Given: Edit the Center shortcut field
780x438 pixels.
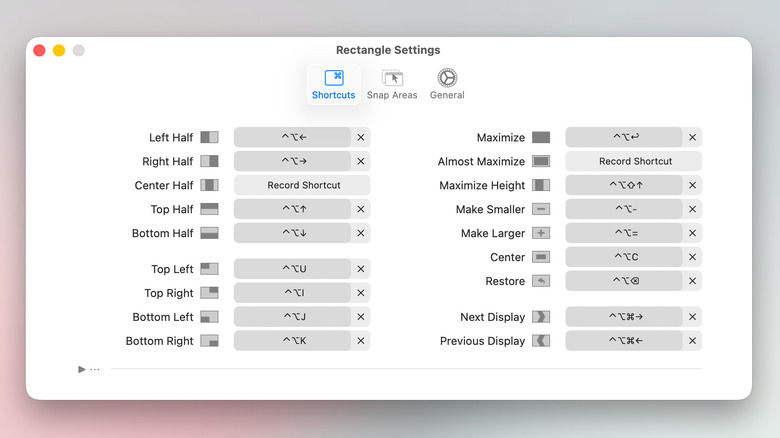Looking at the screenshot, I should tap(624, 257).
